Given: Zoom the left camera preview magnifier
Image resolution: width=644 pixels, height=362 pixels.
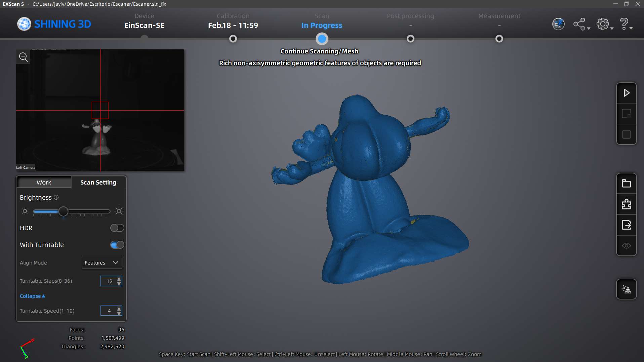Looking at the screenshot, I should [24, 57].
